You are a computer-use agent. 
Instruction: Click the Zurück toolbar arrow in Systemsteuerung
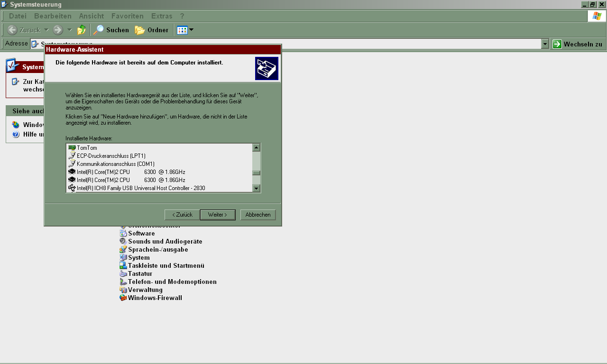[x=12, y=30]
